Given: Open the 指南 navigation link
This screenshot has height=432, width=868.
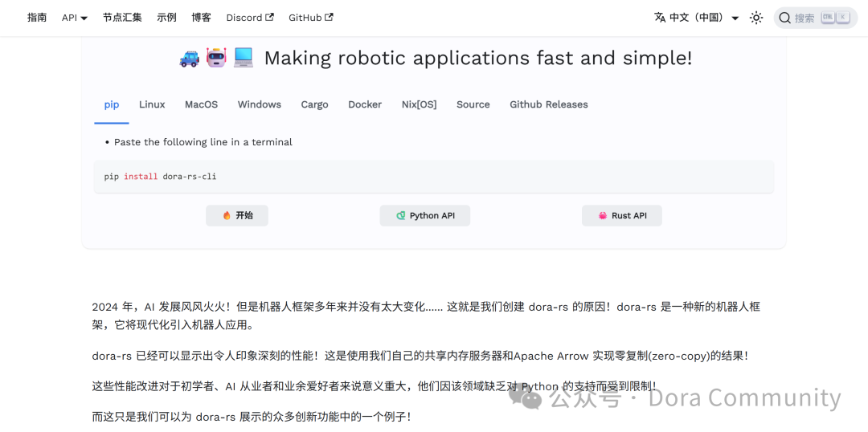Looking at the screenshot, I should coord(37,18).
